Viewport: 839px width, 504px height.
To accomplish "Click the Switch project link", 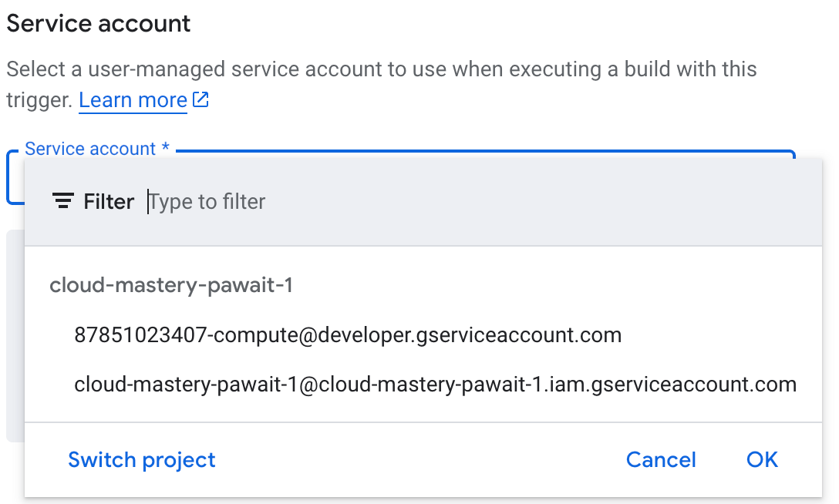I will point(141,459).
